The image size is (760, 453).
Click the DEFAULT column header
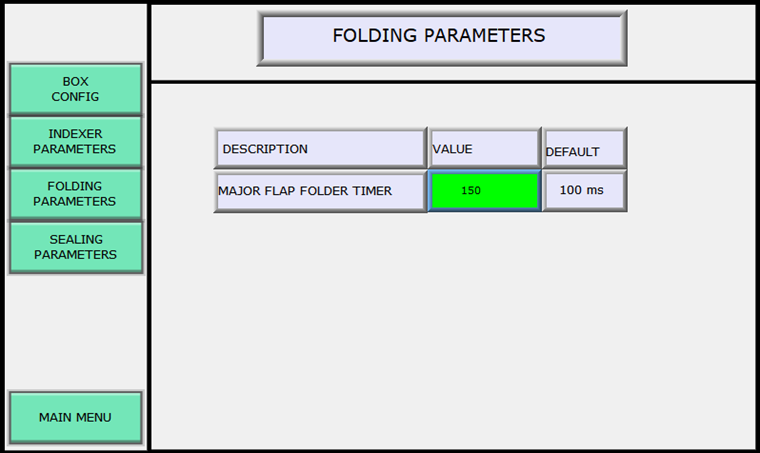pyautogui.click(x=584, y=150)
